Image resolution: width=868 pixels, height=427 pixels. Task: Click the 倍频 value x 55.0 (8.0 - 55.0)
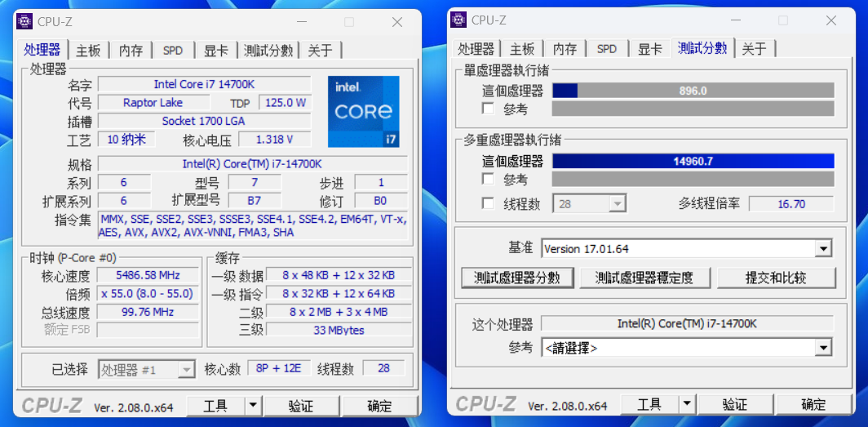[x=148, y=293]
